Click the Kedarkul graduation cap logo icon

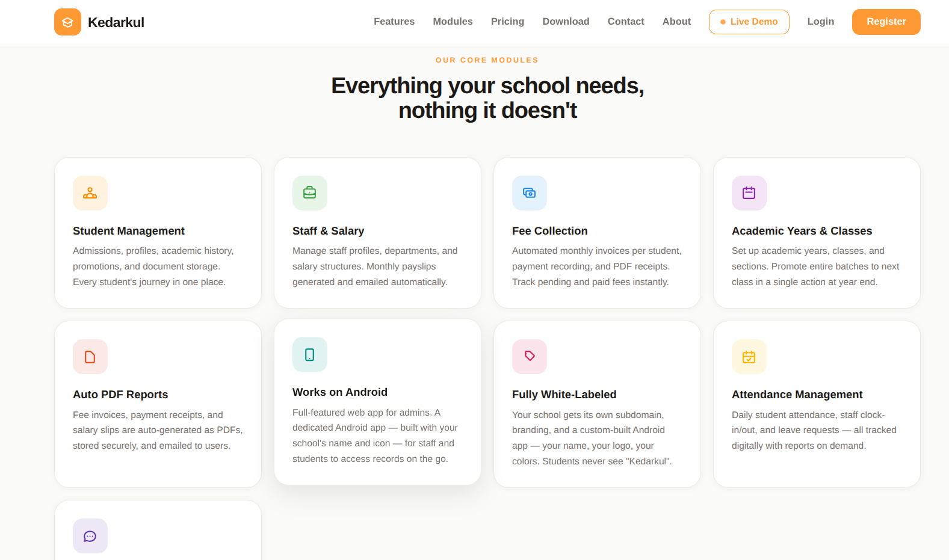coord(67,22)
